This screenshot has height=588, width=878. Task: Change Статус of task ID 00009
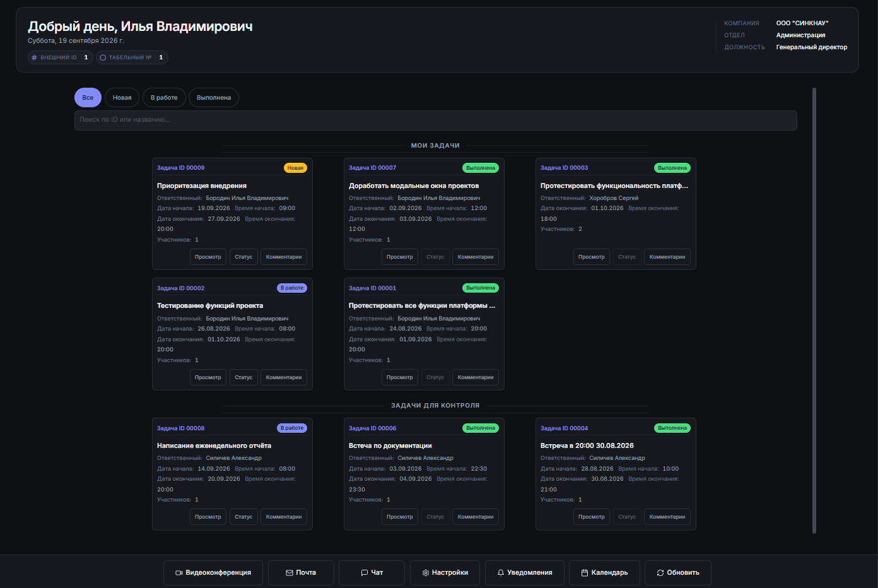point(243,257)
